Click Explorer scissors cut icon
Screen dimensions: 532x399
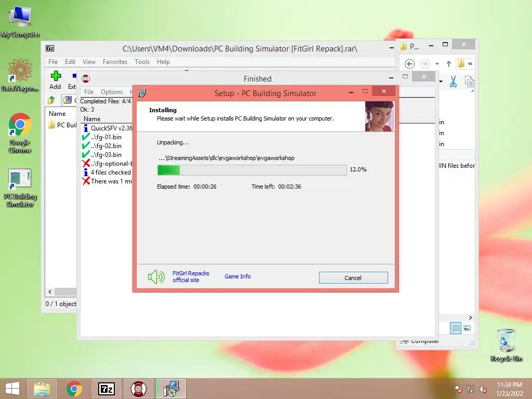pyautogui.click(x=453, y=82)
